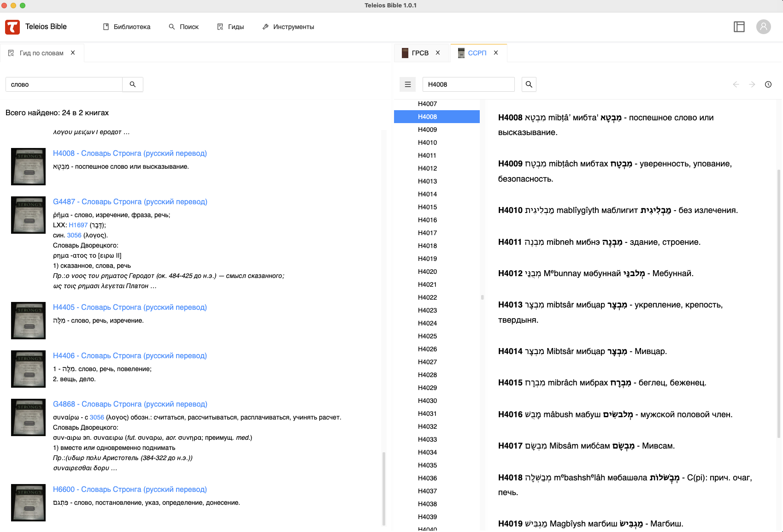
Task: Click the search icon beside H4008 field
Action: 529,84
